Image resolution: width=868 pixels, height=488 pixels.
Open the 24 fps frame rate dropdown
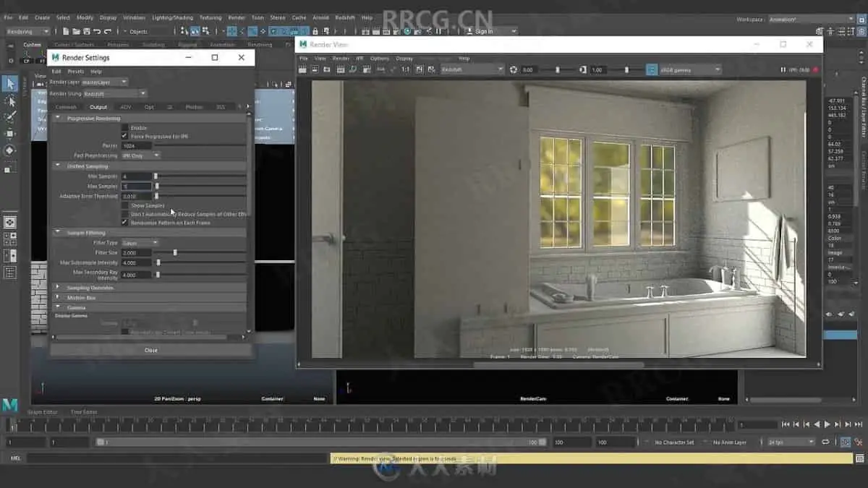click(791, 442)
